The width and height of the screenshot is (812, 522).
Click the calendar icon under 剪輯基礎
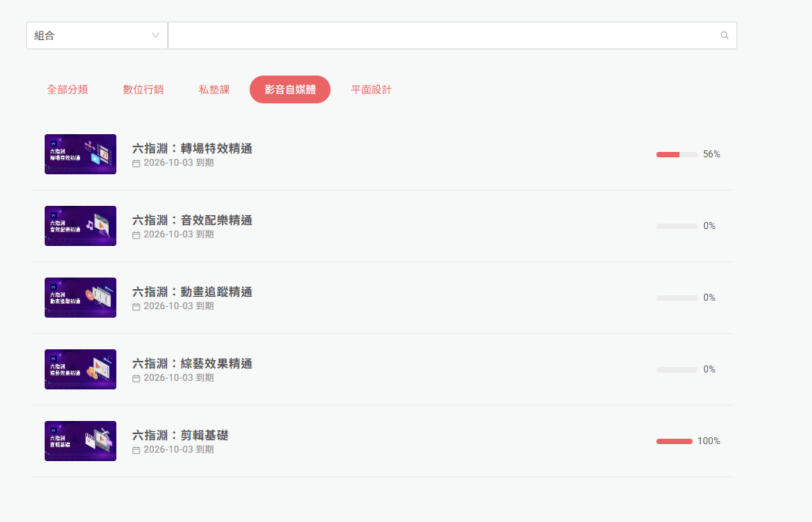[x=136, y=450]
